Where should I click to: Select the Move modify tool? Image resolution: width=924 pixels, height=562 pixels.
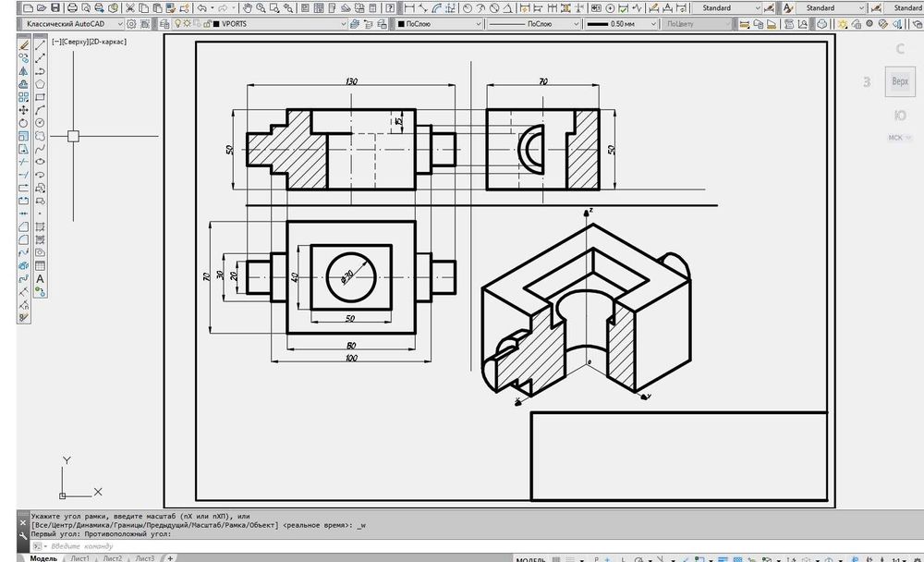(x=24, y=110)
